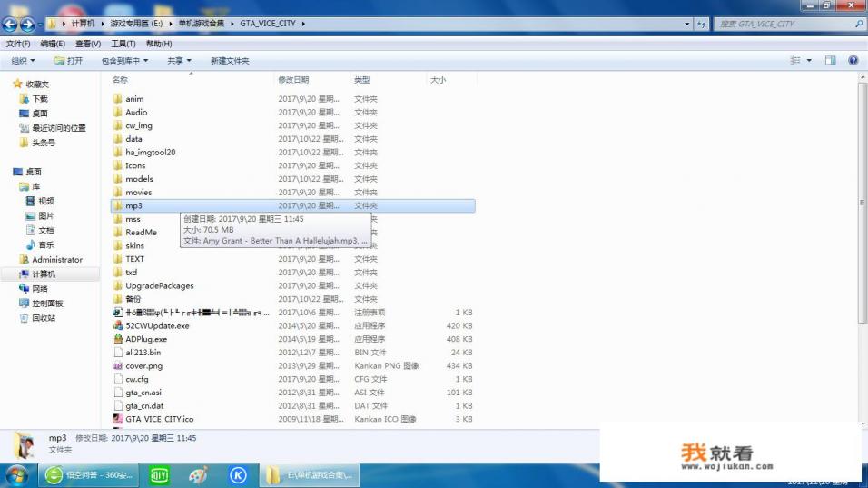Open the 查看(V) menu
This screenshot has height=488, width=868.
[88, 44]
